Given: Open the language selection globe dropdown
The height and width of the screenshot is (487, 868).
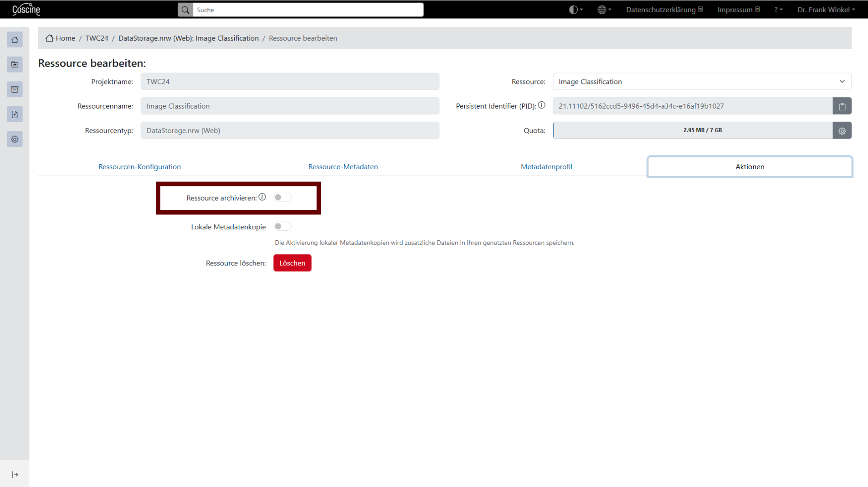Looking at the screenshot, I should click(x=604, y=9).
